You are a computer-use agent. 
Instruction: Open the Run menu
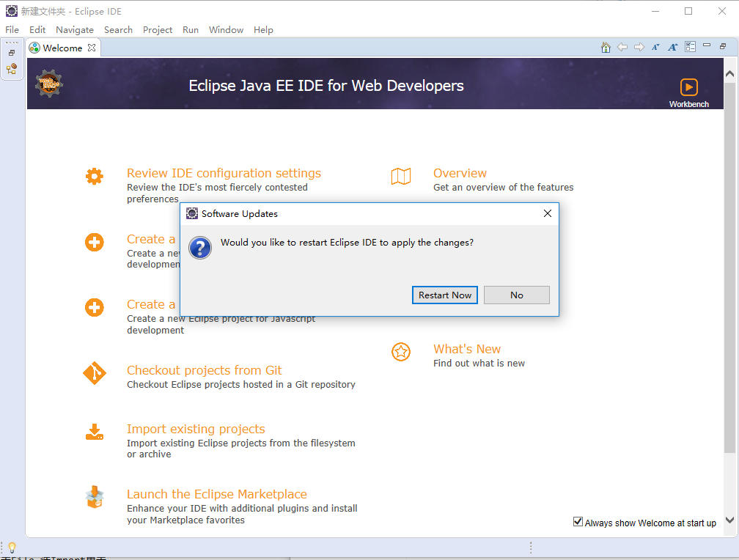(x=191, y=30)
